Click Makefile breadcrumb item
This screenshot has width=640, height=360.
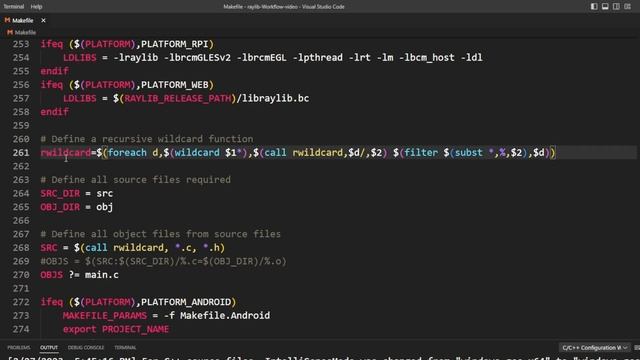tap(22, 32)
